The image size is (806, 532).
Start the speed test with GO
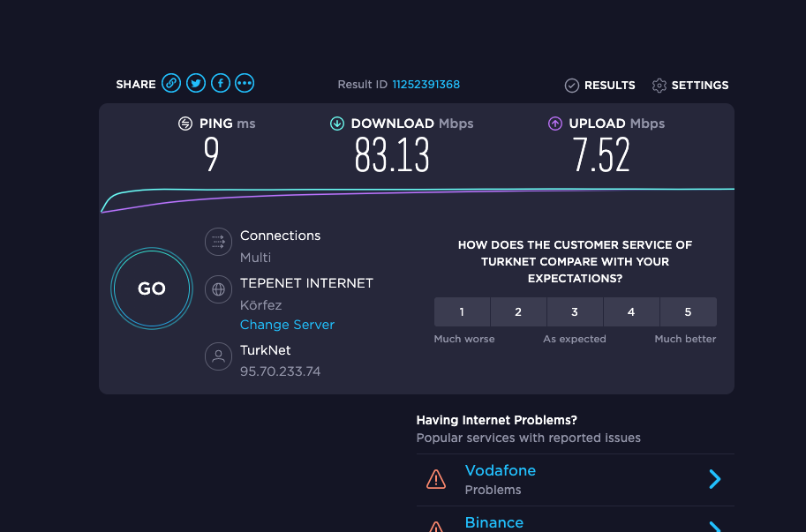click(152, 288)
